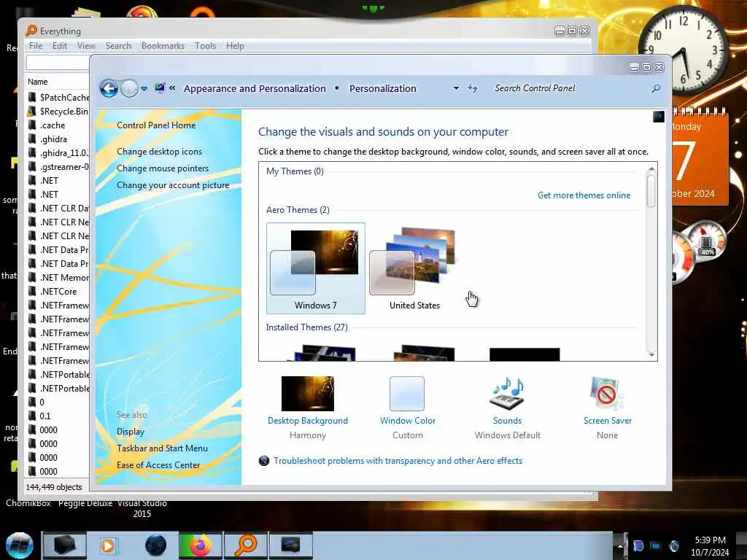Open Firefox from the taskbar

201,545
